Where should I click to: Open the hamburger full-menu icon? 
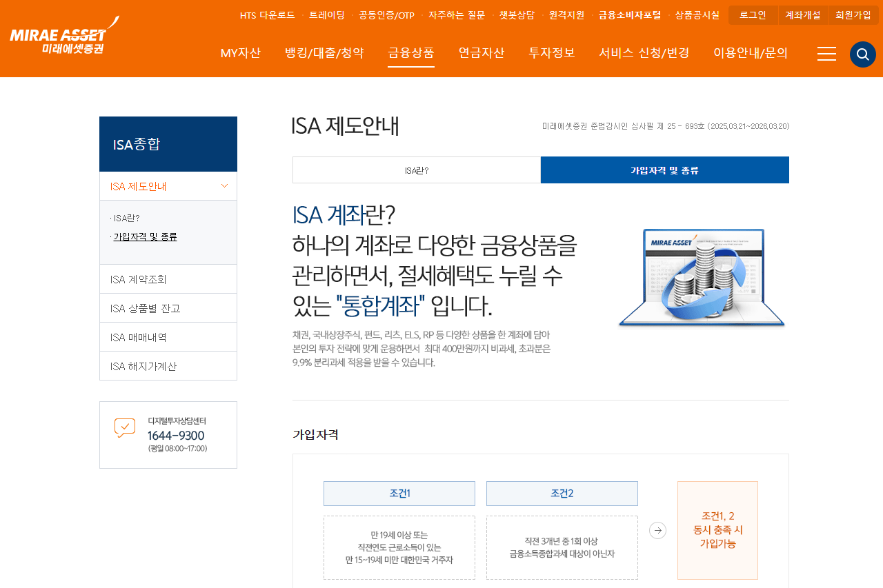(x=826, y=54)
